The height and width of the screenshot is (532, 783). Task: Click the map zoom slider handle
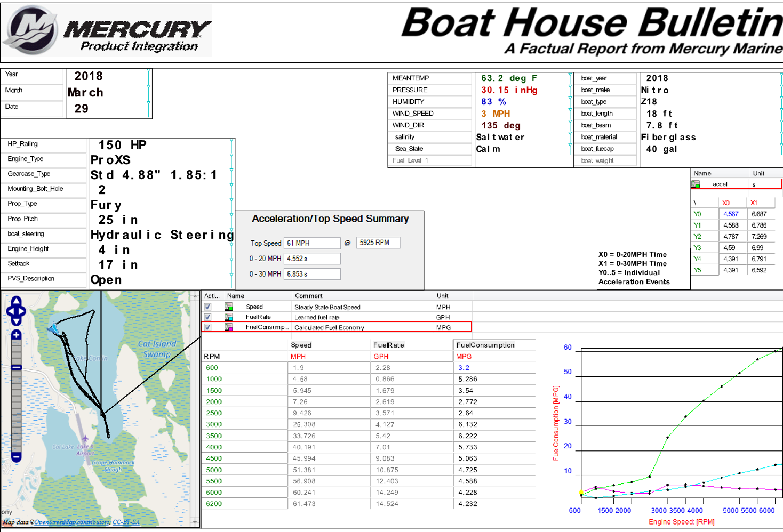[x=16, y=367]
